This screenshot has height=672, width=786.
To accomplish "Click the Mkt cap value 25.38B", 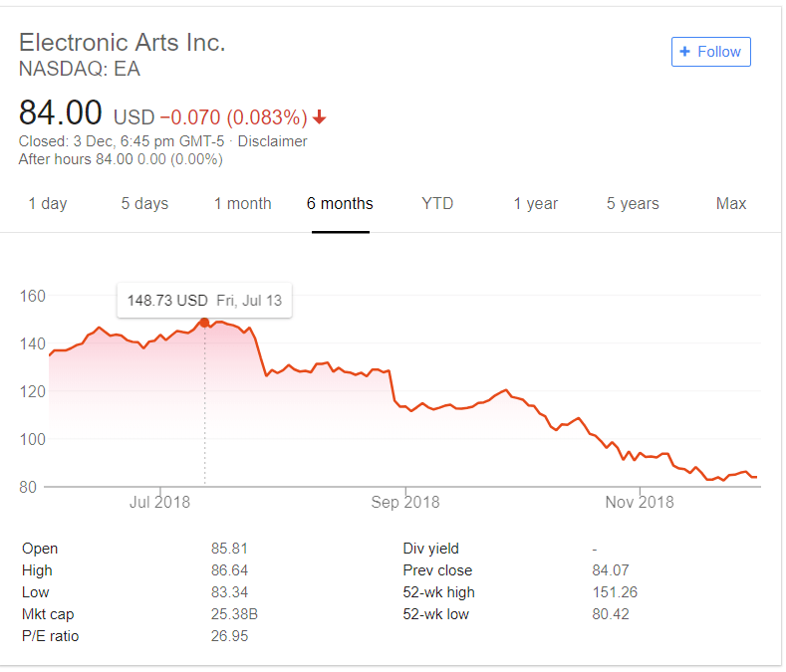I will point(234,614).
